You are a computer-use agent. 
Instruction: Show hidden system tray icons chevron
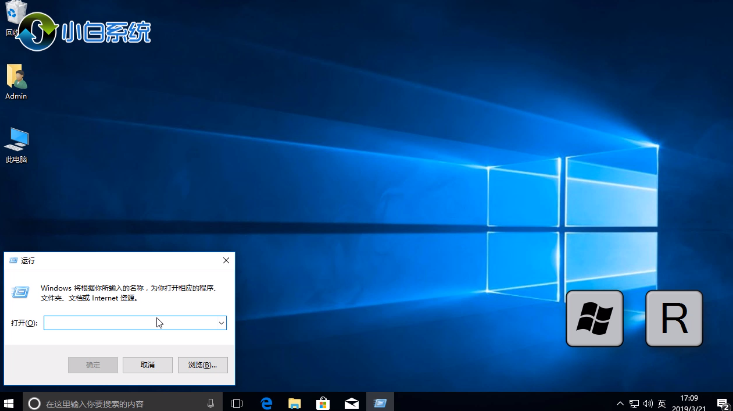point(620,403)
